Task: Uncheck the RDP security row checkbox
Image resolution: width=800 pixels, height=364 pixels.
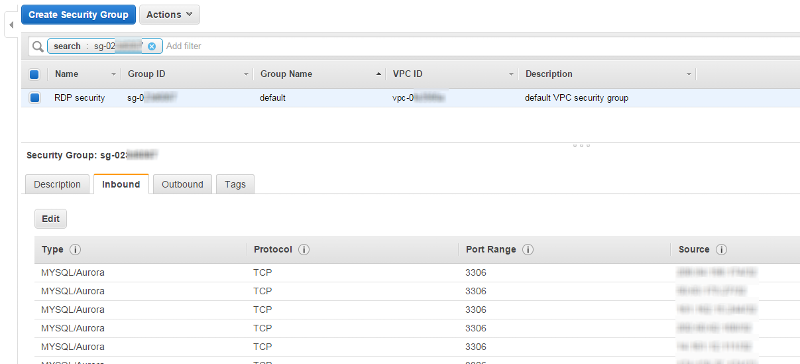Action: 34,98
